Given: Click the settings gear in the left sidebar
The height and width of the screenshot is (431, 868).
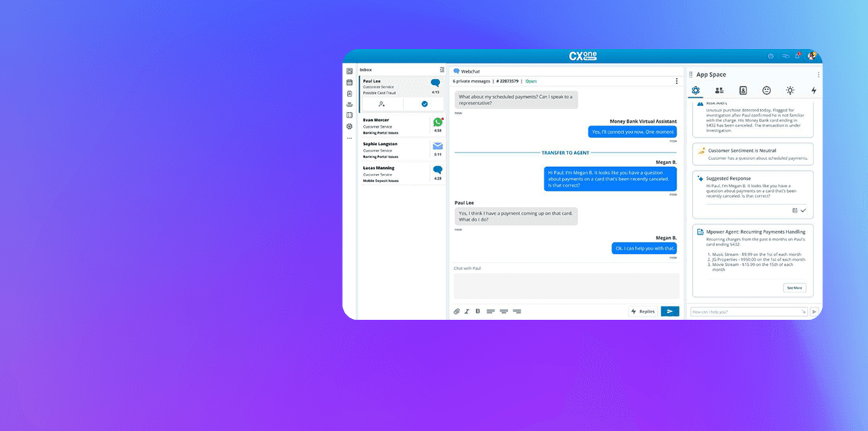Looking at the screenshot, I should click(x=349, y=126).
